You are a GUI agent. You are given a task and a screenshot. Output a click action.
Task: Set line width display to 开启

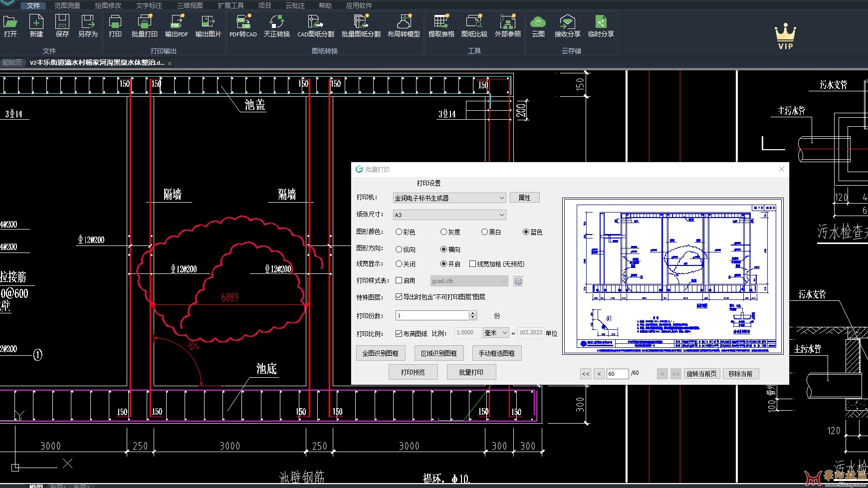[x=450, y=264]
